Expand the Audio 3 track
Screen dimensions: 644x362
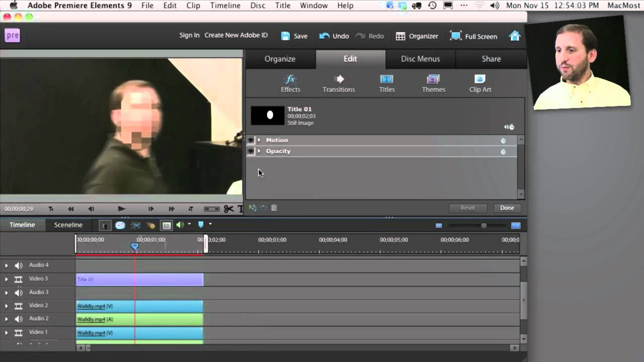(7, 293)
